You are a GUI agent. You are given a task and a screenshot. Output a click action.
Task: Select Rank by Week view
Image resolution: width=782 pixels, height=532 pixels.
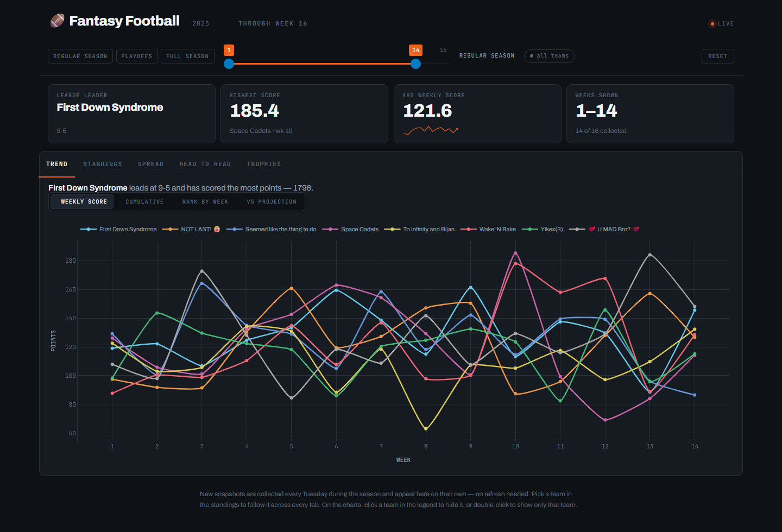point(205,202)
